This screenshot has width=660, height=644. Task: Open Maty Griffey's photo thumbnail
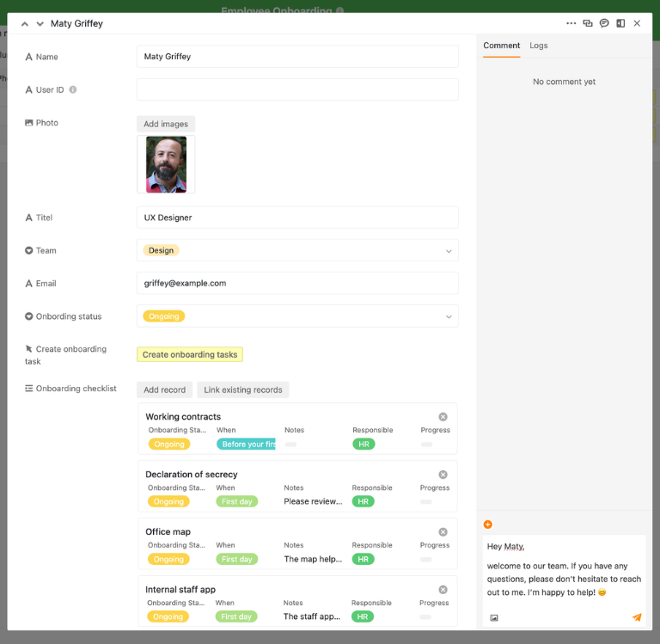pyautogui.click(x=166, y=164)
